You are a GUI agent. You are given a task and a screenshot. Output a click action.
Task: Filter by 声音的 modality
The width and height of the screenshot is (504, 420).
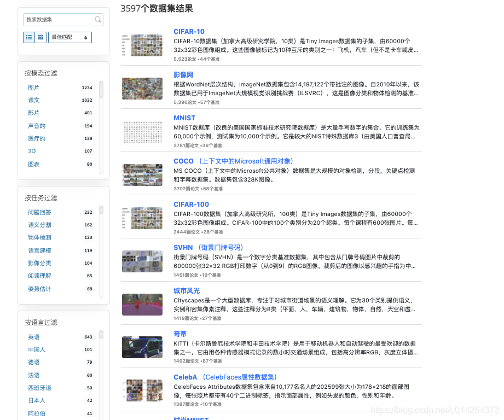(37, 126)
